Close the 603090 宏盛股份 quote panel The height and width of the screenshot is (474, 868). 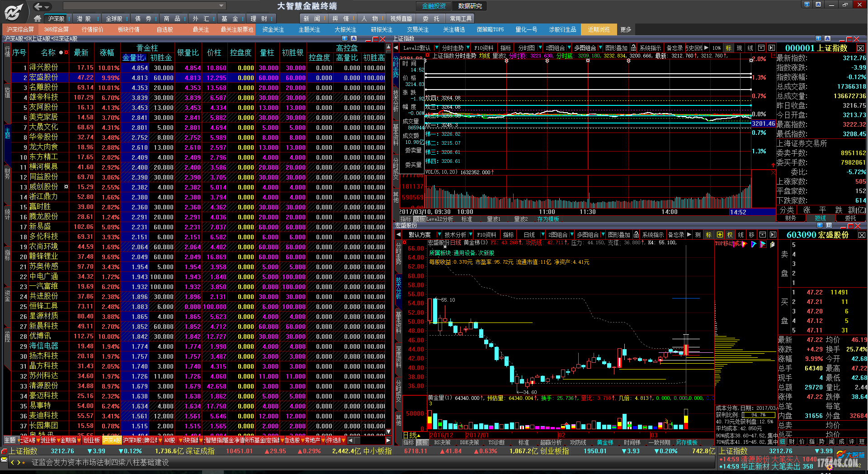[862, 235]
